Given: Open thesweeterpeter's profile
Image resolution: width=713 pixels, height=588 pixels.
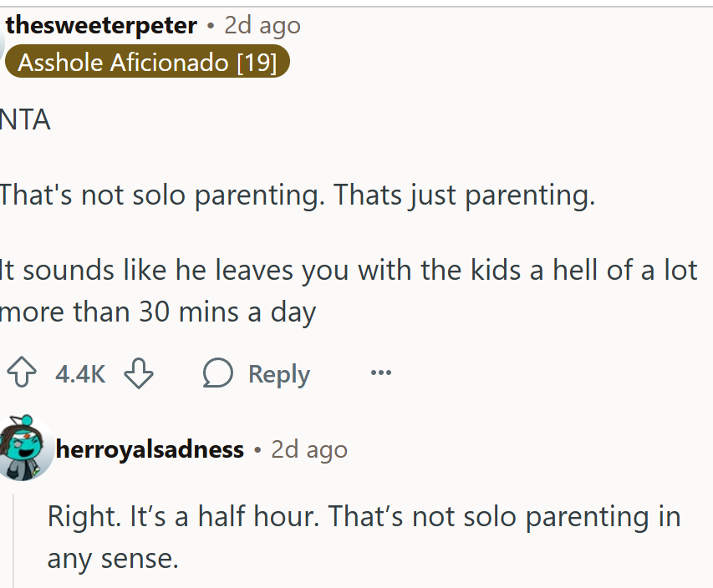Looking at the screenshot, I should pos(97,24).
